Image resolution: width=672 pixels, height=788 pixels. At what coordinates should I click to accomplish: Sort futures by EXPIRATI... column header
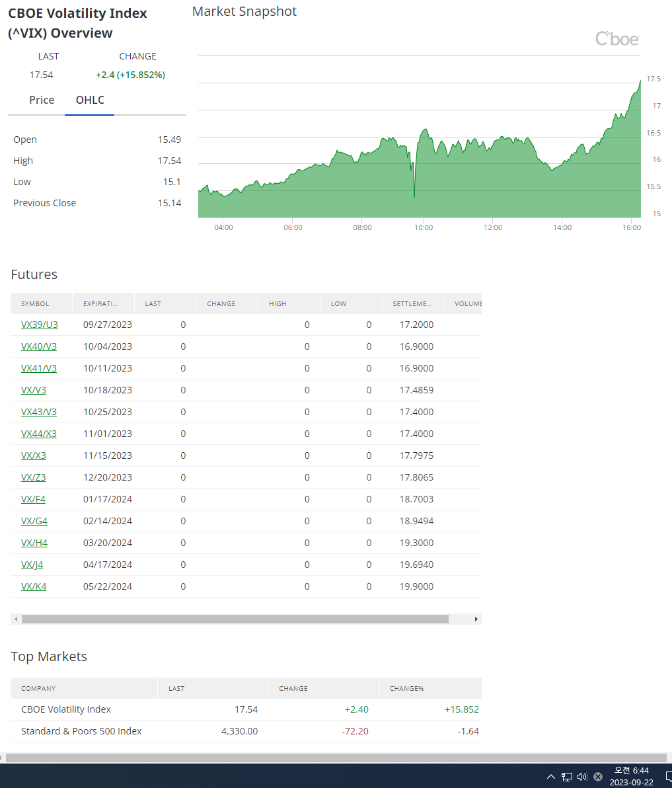[x=103, y=303]
